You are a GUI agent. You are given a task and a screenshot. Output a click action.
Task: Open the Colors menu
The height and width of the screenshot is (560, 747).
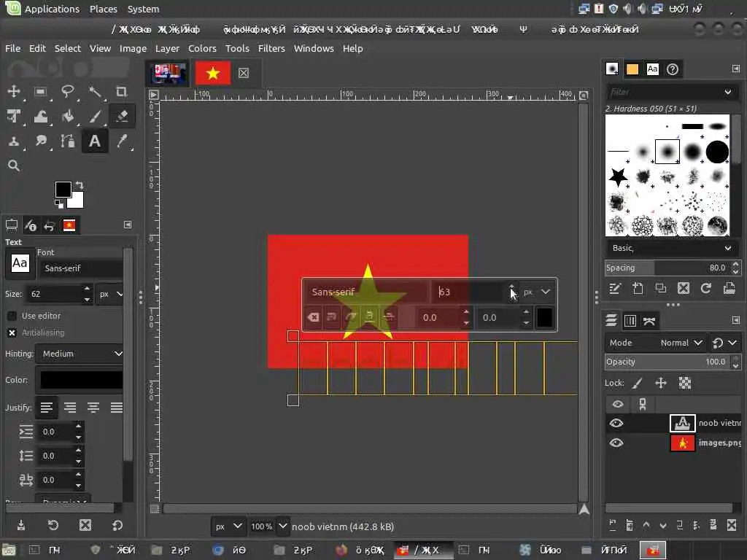click(202, 48)
